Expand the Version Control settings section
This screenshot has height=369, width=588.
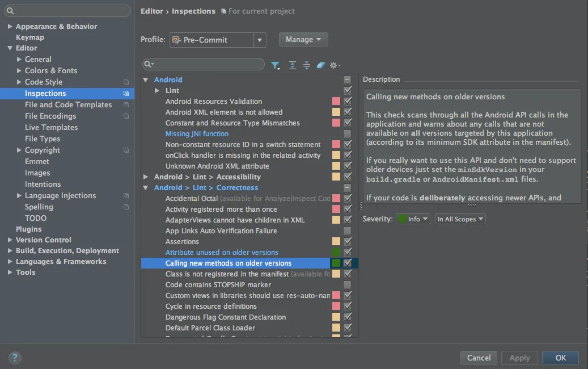(10, 240)
